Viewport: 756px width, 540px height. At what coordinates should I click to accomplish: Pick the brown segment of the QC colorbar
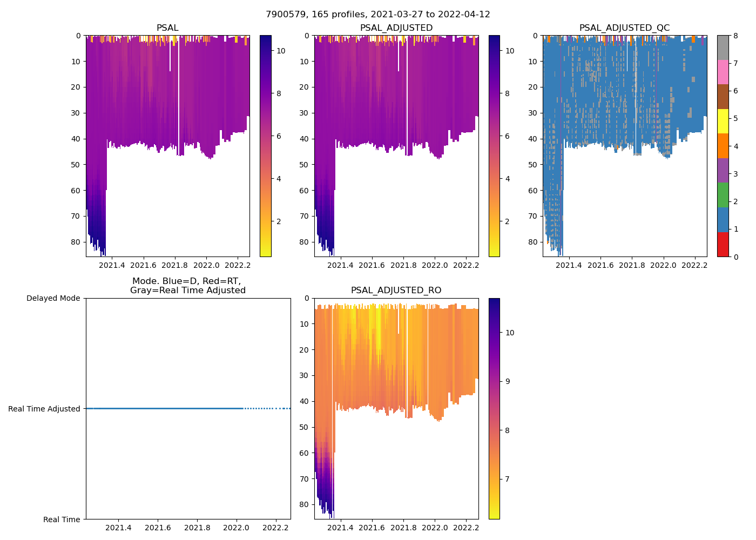(723, 97)
